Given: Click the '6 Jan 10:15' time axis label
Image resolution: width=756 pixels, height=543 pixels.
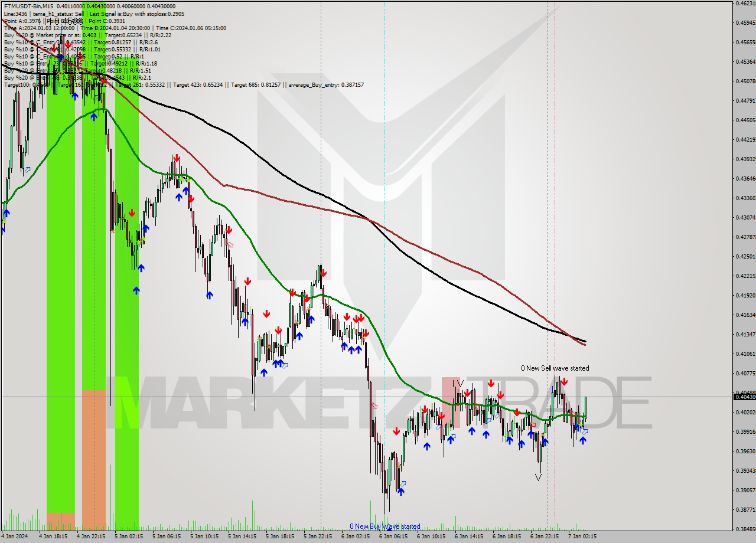Looking at the screenshot, I should point(431,537).
